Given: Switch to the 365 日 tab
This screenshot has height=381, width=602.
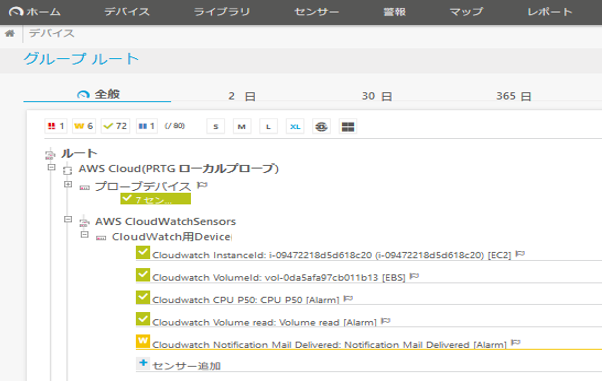Looking at the screenshot, I should tap(513, 96).
